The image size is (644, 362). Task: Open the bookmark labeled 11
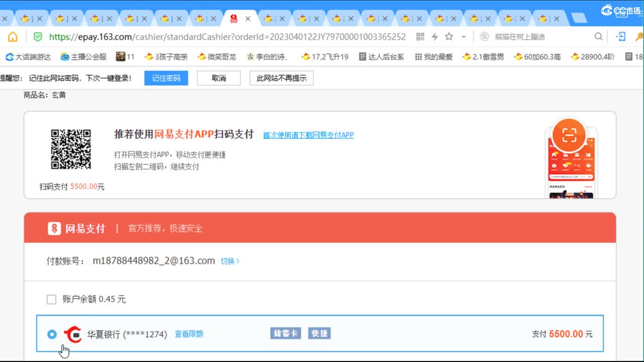(125, 57)
